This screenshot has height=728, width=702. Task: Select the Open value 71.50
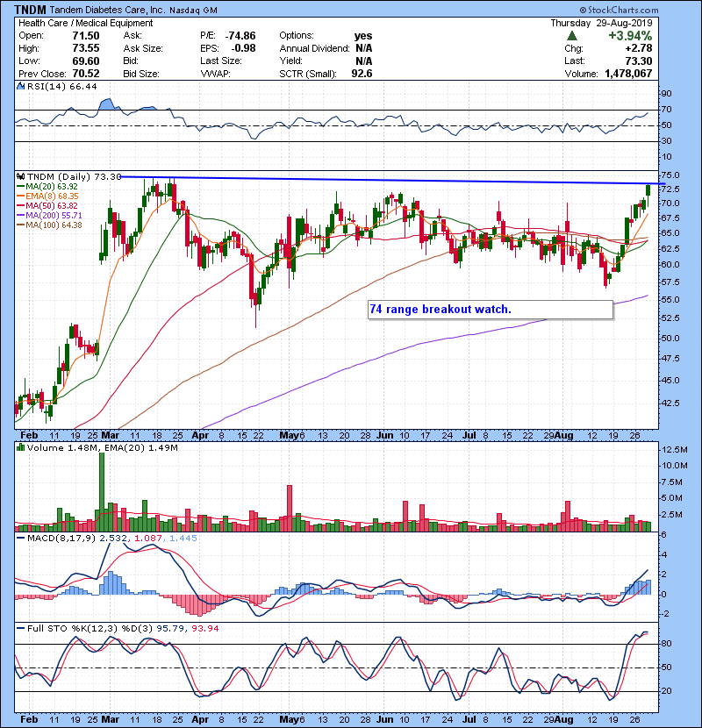point(86,36)
